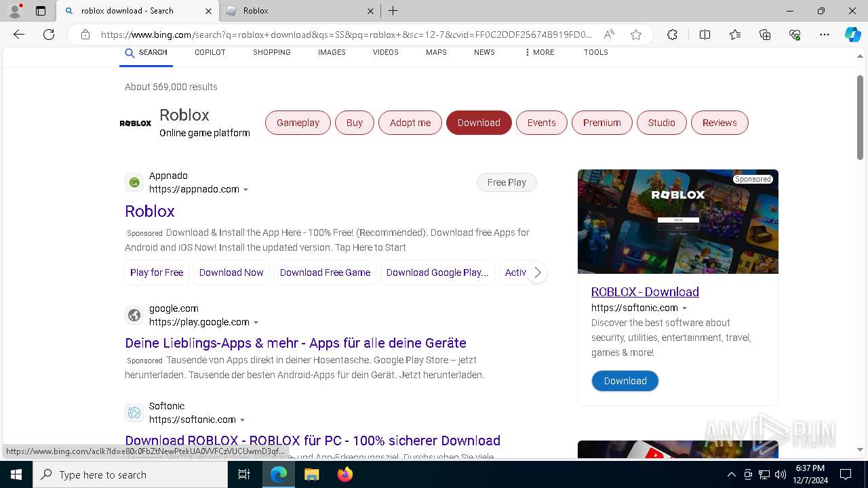Open Microsoft Edge from the taskbar
Image resolution: width=868 pixels, height=488 pixels.
click(279, 474)
